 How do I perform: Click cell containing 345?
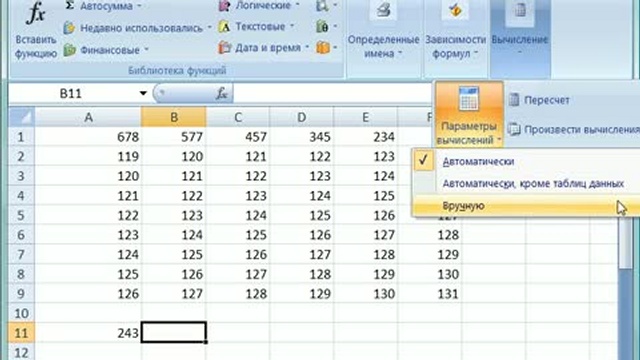pyautogui.click(x=302, y=137)
